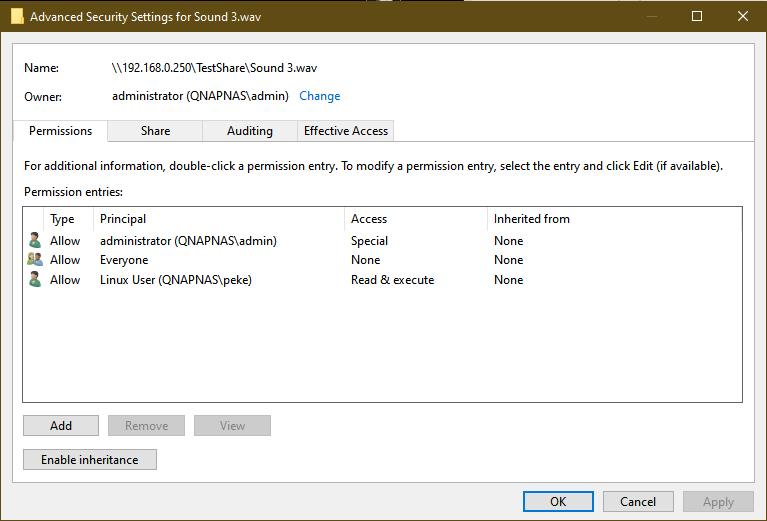The height and width of the screenshot is (521, 767).
Task: Open the Auditing tab
Action: [249, 131]
